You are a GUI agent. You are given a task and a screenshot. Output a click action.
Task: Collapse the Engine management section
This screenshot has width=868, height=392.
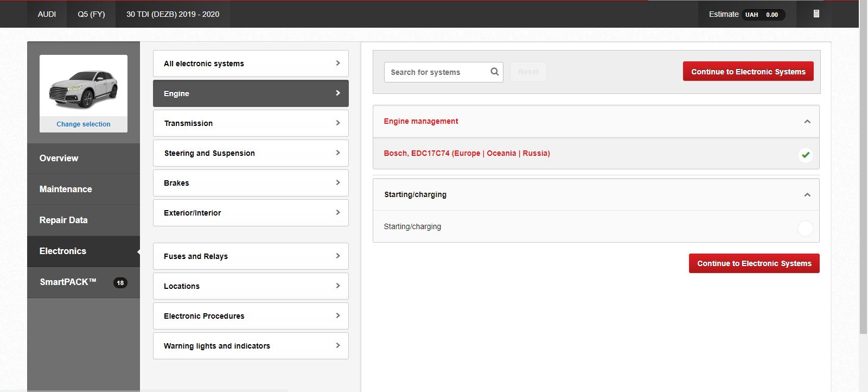pyautogui.click(x=807, y=122)
